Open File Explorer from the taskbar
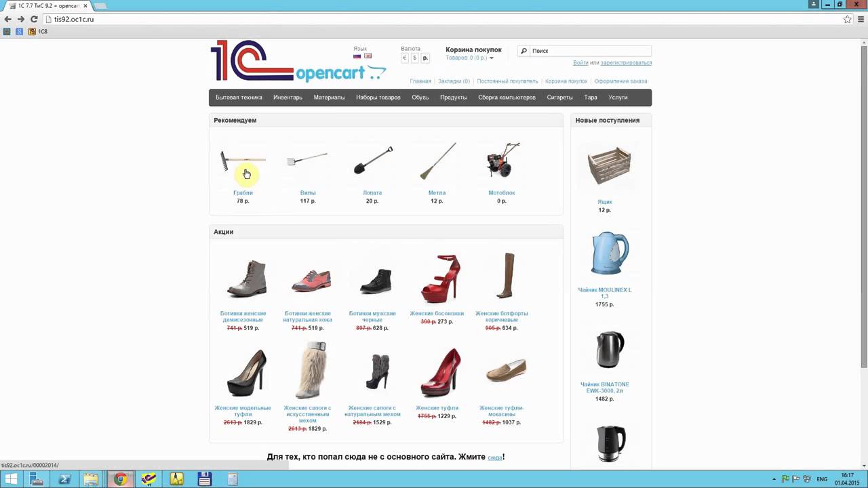The height and width of the screenshot is (488, 868). coord(91,479)
